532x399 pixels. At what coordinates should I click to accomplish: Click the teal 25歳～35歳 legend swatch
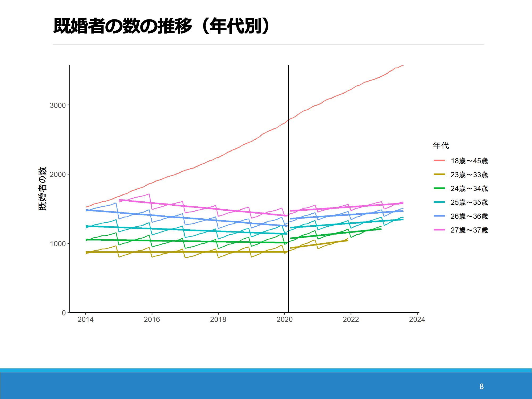[x=439, y=202]
